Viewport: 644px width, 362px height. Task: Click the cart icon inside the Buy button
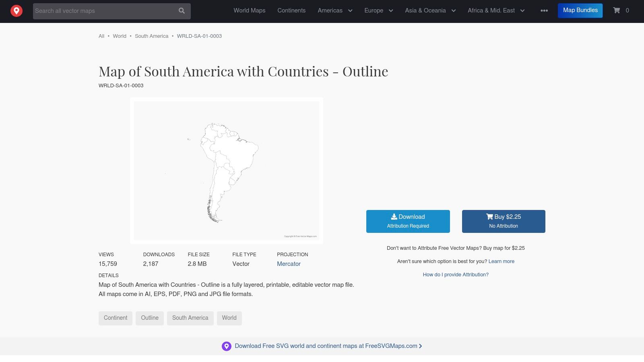click(491, 216)
